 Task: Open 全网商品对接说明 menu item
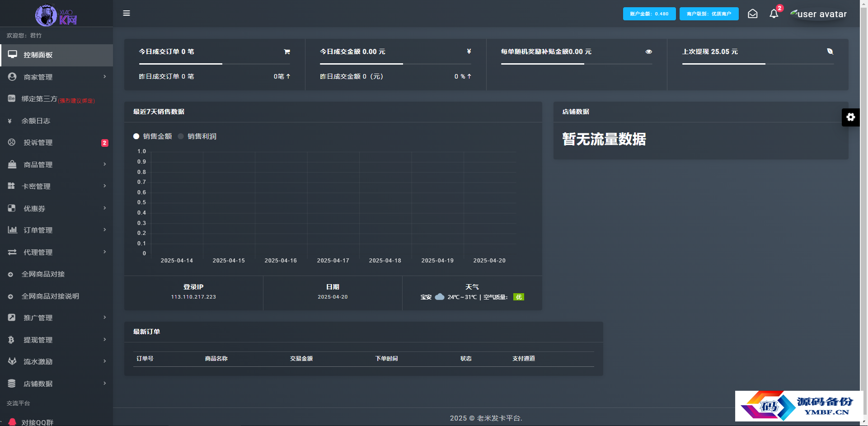click(x=56, y=296)
